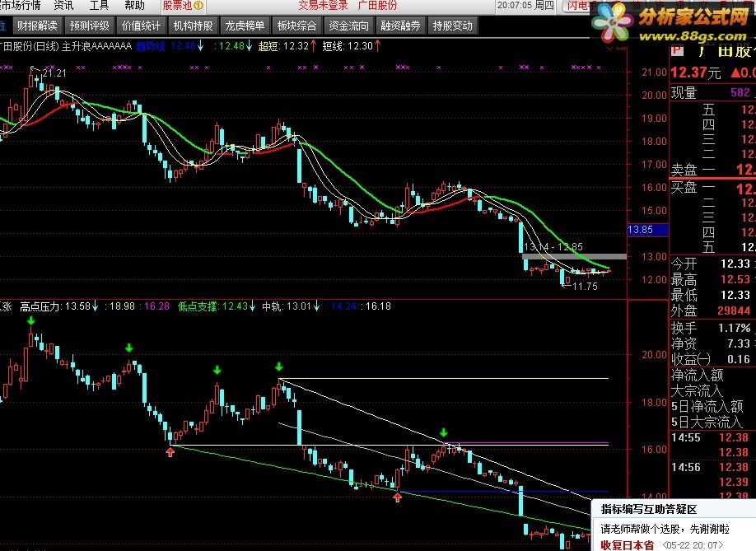Click the 20:07:05 周四 clock display

click(525, 5)
